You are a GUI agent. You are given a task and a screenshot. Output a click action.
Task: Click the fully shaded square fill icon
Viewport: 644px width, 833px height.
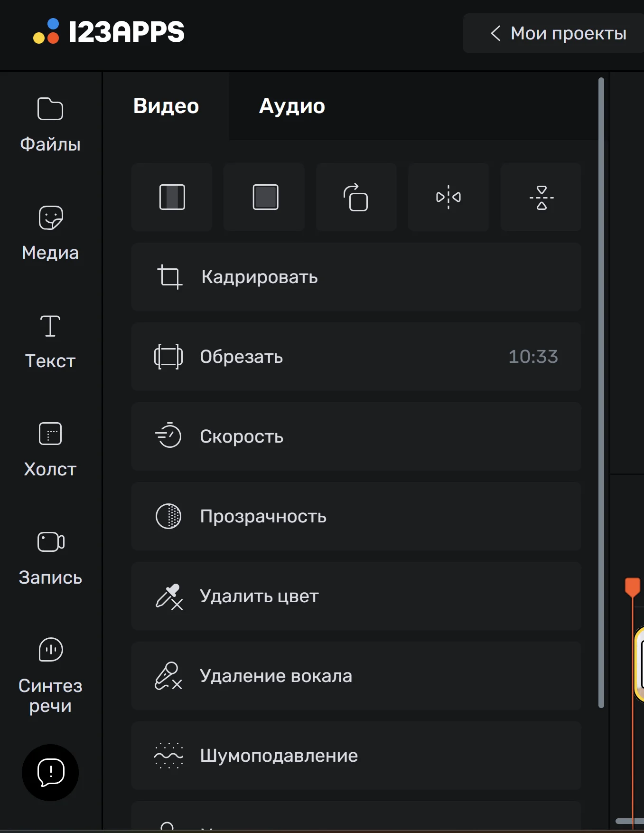point(264,197)
